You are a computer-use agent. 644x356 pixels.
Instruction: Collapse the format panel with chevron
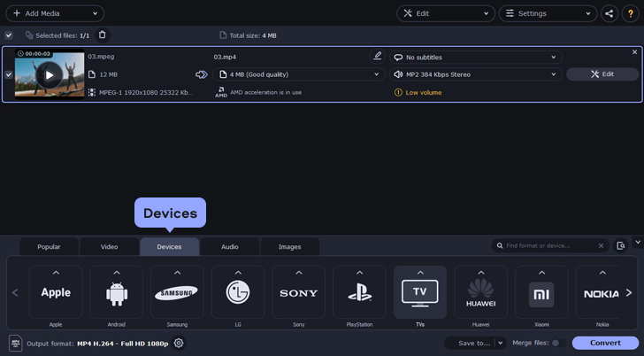pos(638,242)
